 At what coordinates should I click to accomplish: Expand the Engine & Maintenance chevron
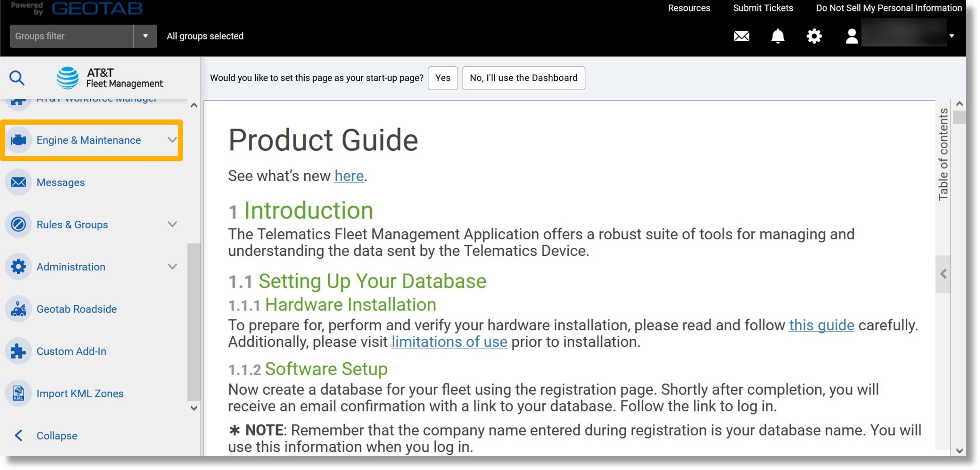tap(172, 140)
